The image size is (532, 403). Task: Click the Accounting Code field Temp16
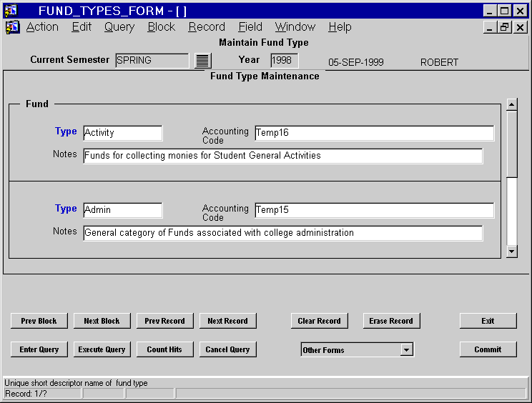click(374, 133)
